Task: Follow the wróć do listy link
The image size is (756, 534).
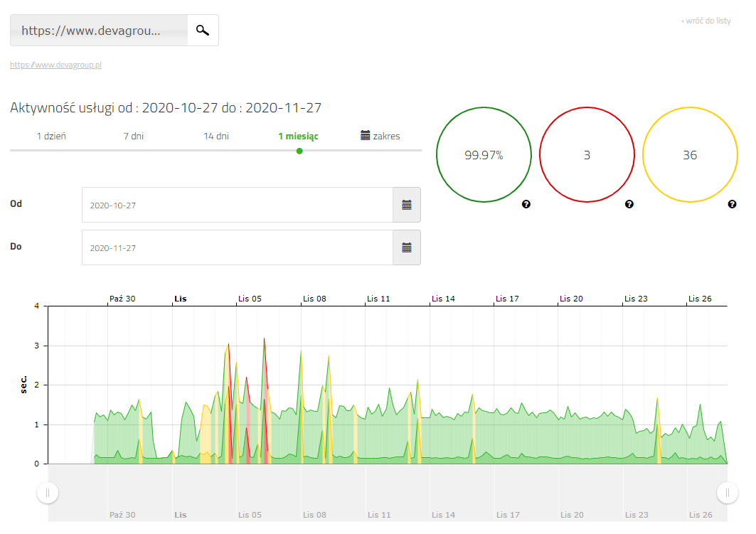Action: [706, 21]
